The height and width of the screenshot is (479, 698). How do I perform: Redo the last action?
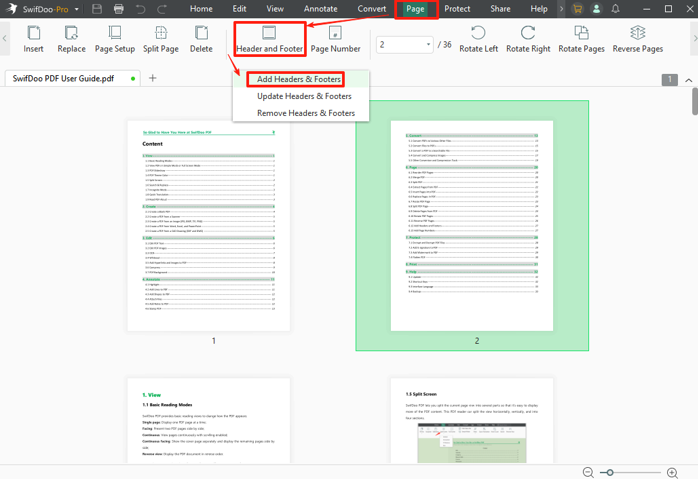[162, 9]
